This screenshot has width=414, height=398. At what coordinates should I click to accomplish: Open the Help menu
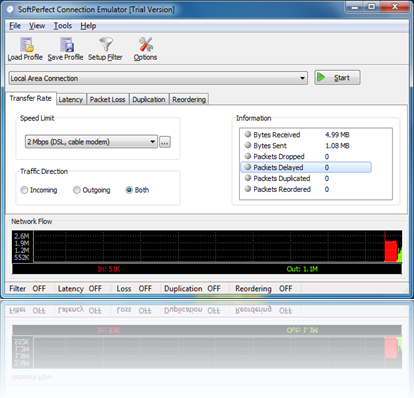click(88, 26)
